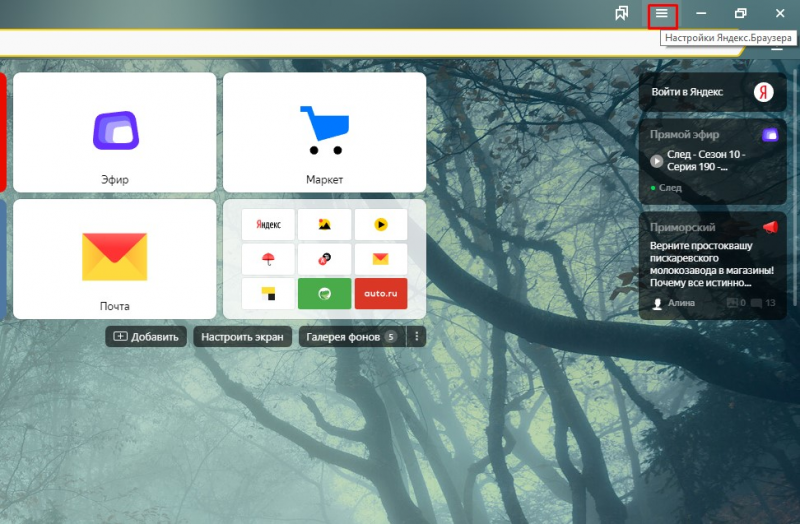Open the bookmarks icon in the title bar
Image resolution: width=800 pixels, height=524 pixels.
click(621, 13)
